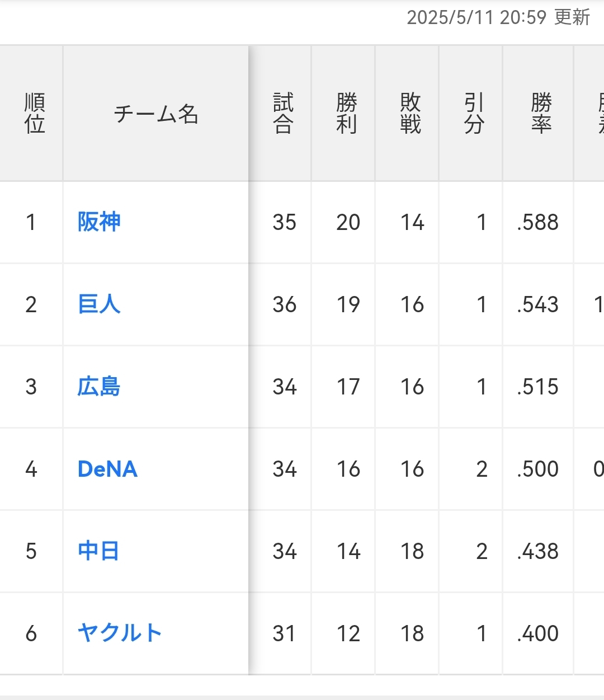
Task: Click the 勝利 column header
Action: 347,114
